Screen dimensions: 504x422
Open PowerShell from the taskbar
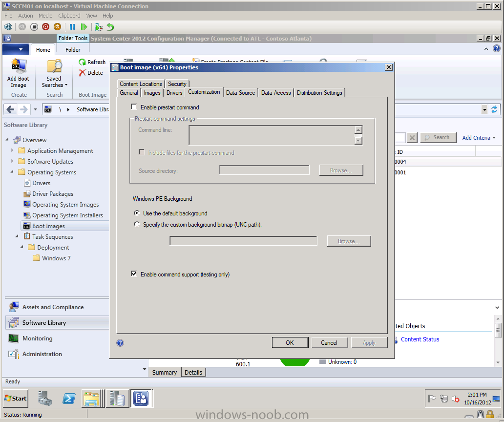pyautogui.click(x=69, y=398)
